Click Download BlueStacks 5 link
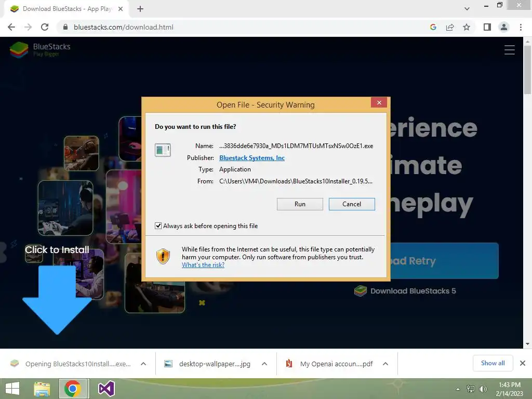The height and width of the screenshot is (399, 532). point(413,291)
